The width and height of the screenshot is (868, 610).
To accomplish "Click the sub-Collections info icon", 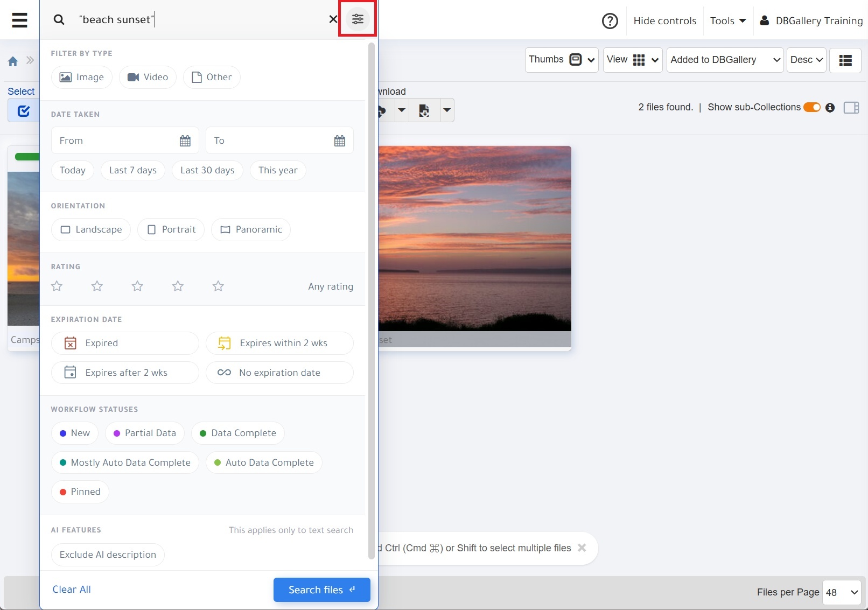I will [x=830, y=108].
